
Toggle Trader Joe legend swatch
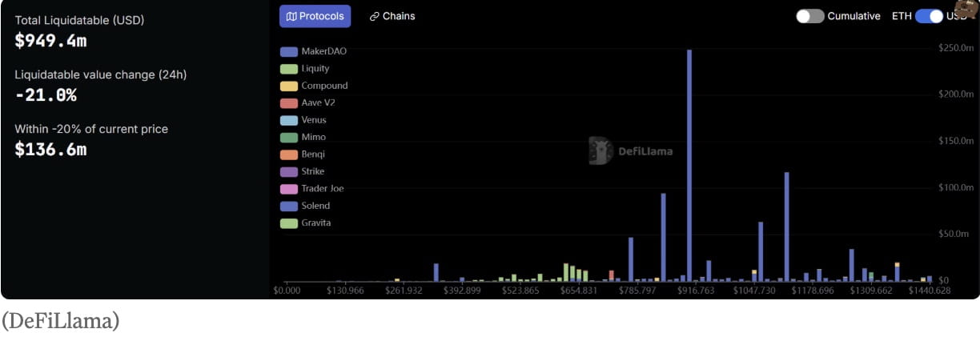click(289, 189)
